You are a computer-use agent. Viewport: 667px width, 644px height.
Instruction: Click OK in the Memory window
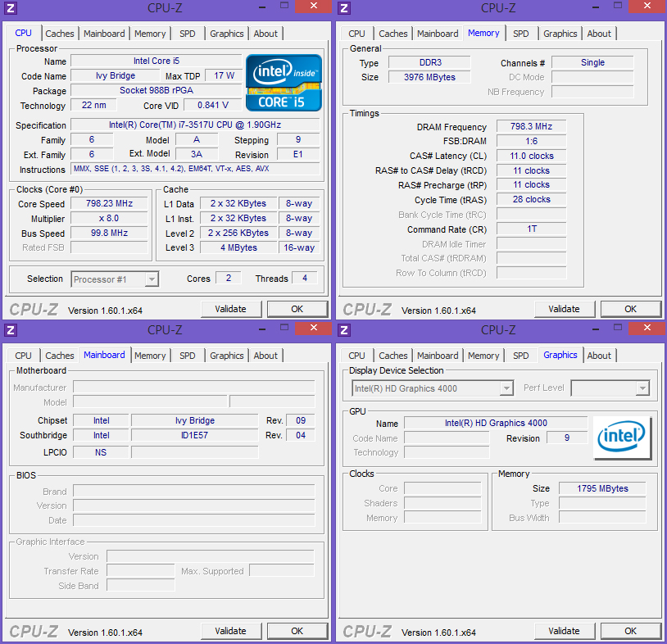631,309
